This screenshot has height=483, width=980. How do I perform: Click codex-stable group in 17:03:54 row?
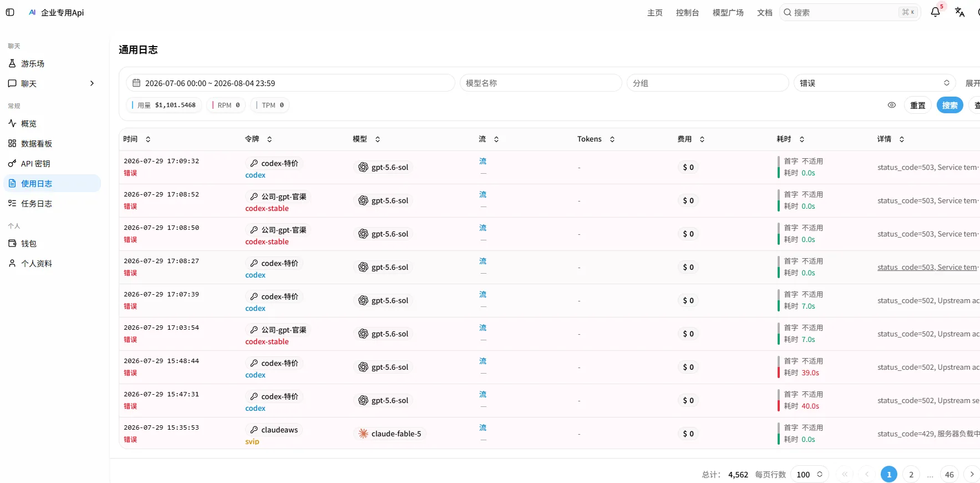pyautogui.click(x=267, y=342)
